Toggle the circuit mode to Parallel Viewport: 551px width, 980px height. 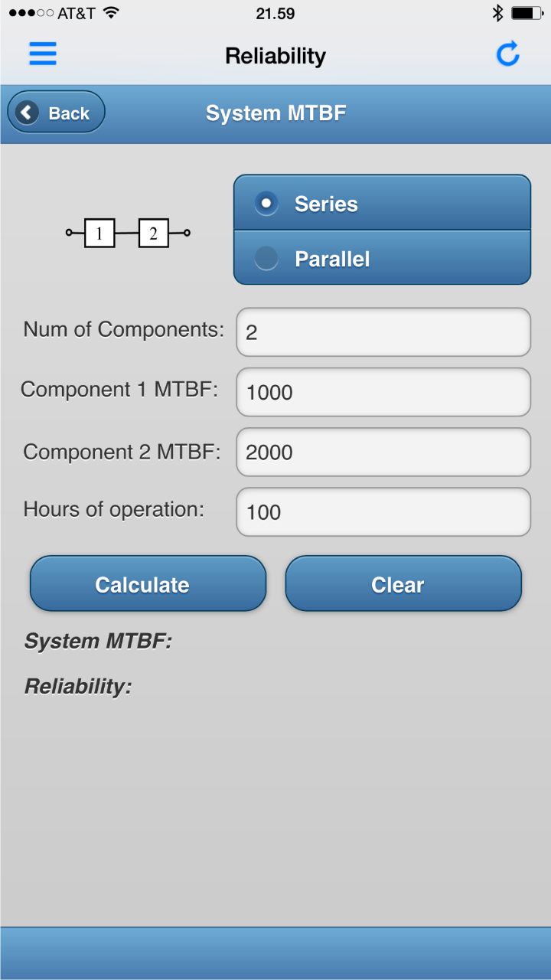pyautogui.click(x=332, y=258)
